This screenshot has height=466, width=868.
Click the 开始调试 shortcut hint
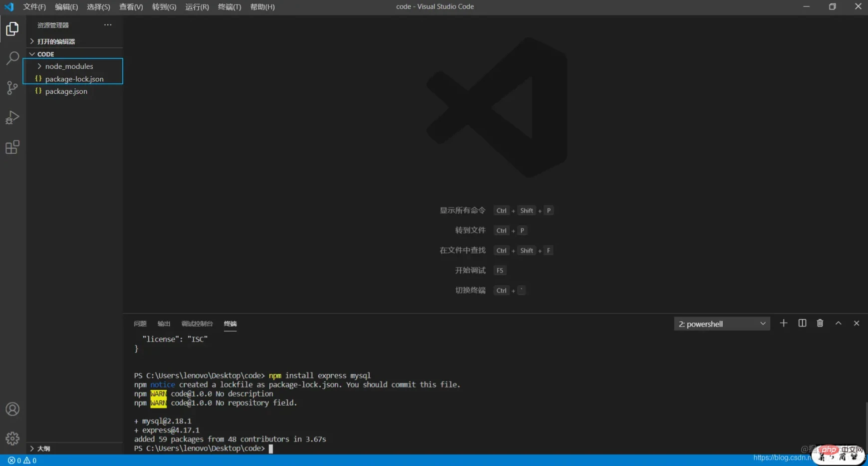(470, 270)
